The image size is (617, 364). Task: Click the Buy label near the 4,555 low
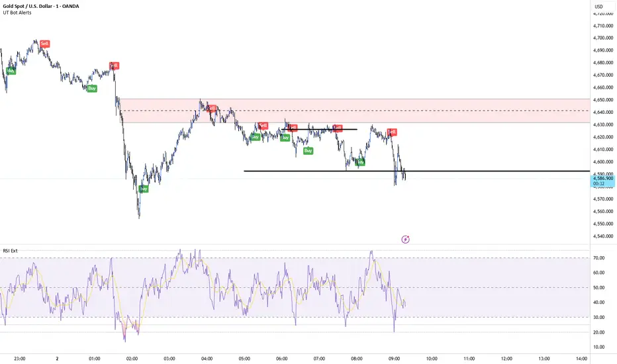click(144, 189)
